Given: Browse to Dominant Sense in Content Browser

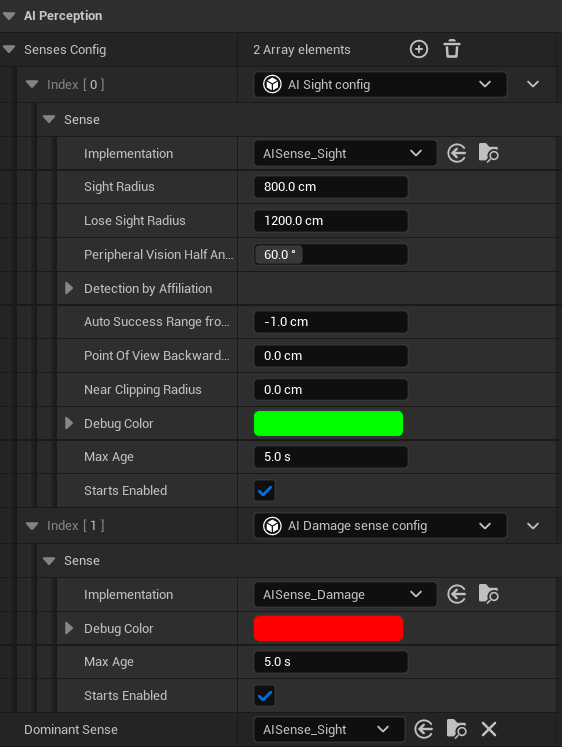Looking at the screenshot, I should tap(456, 729).
